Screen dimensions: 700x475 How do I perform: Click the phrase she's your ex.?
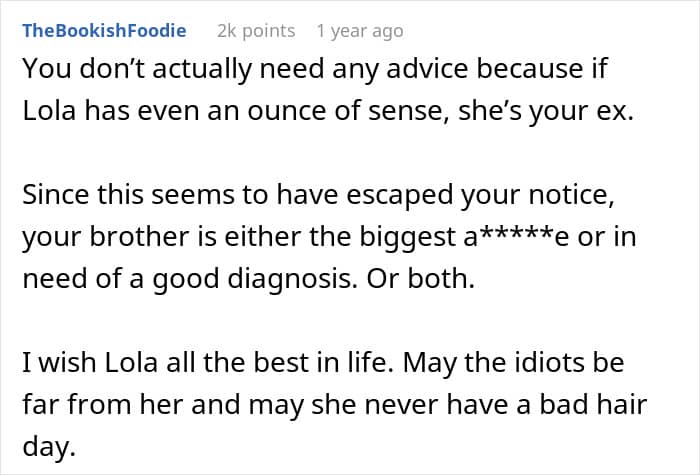tap(546, 111)
